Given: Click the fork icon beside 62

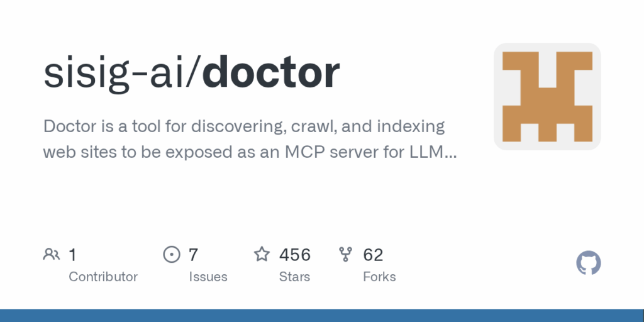Looking at the screenshot, I should point(345,255).
